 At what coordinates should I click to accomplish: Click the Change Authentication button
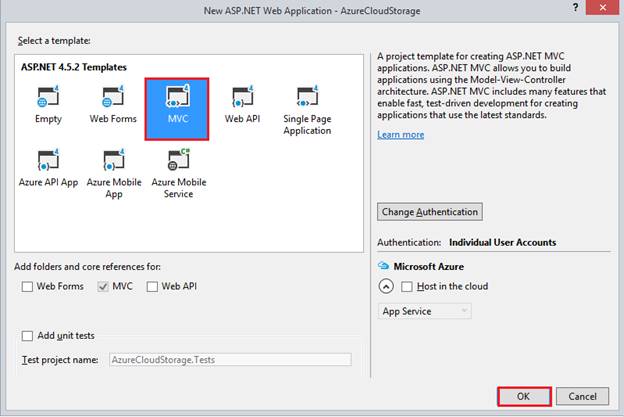[x=430, y=212]
